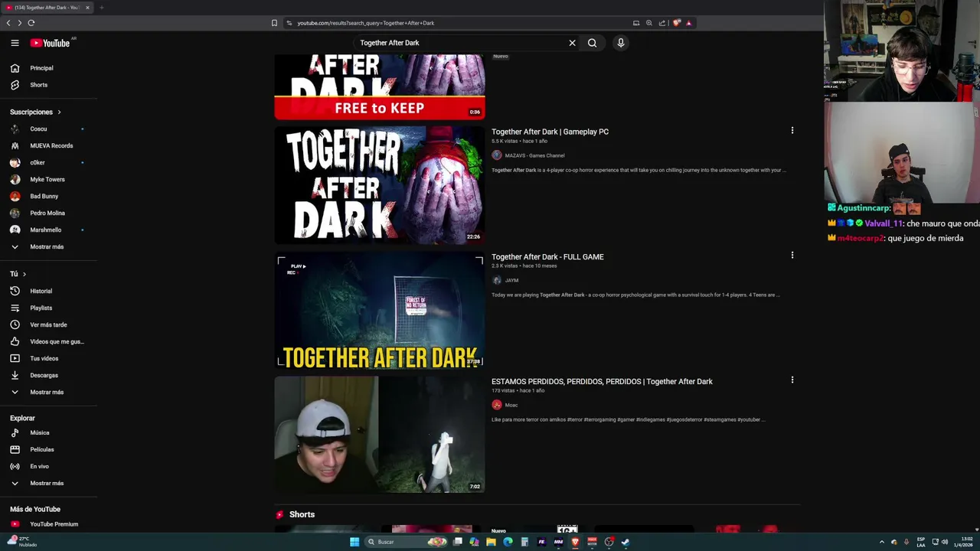This screenshot has width=980, height=551.
Task: Expand Mostrar más under subscriptions
Action: tap(48, 246)
